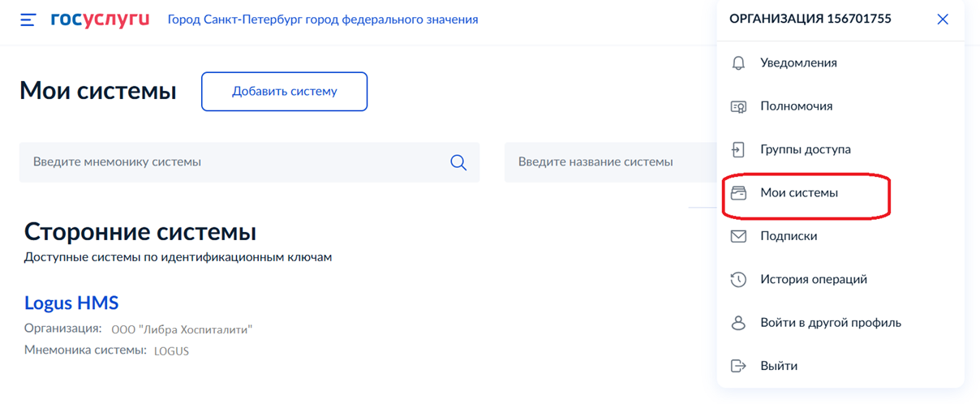Click the Выйти logout icon

pos(738,366)
